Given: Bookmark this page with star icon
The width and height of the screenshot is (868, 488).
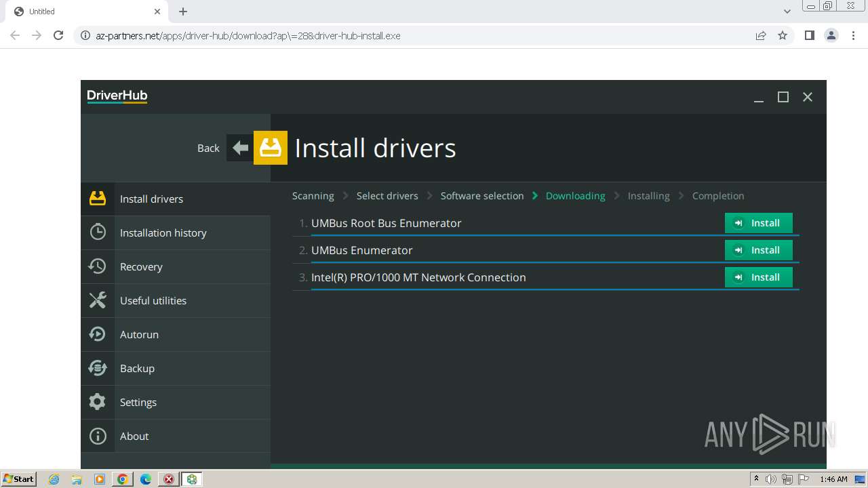Looking at the screenshot, I should pyautogui.click(x=783, y=35).
